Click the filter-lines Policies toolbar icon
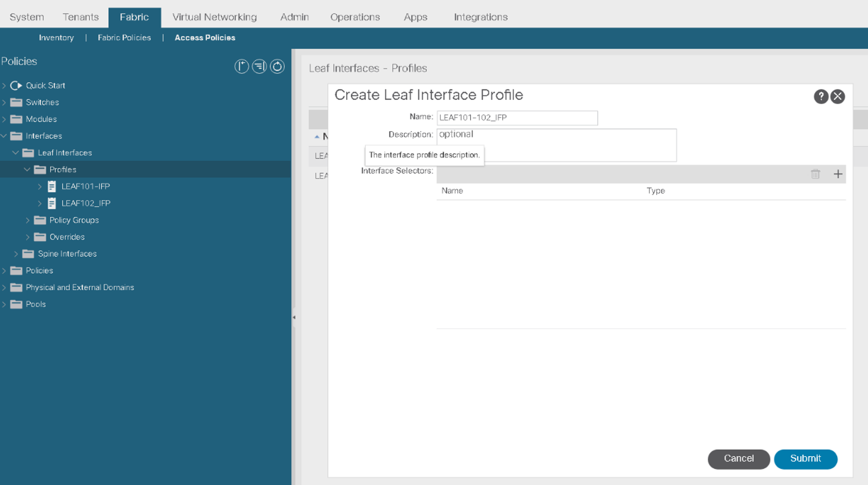This screenshot has height=485, width=868. 259,66
